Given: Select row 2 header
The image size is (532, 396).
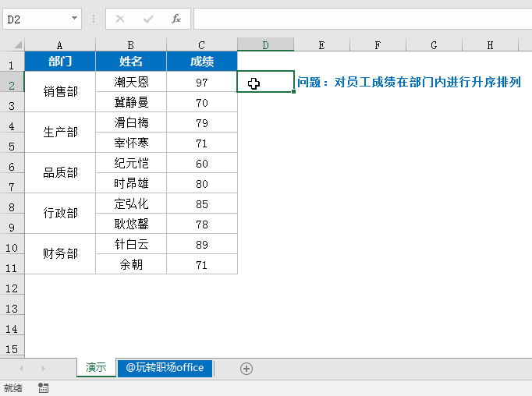Looking at the screenshot, I should tap(12, 82).
